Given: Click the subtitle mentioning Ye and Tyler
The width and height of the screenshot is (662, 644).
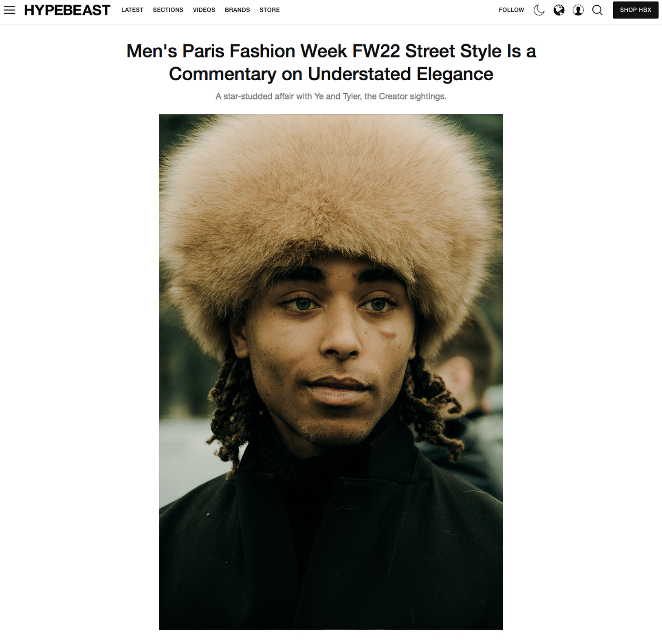Looking at the screenshot, I should [331, 97].
